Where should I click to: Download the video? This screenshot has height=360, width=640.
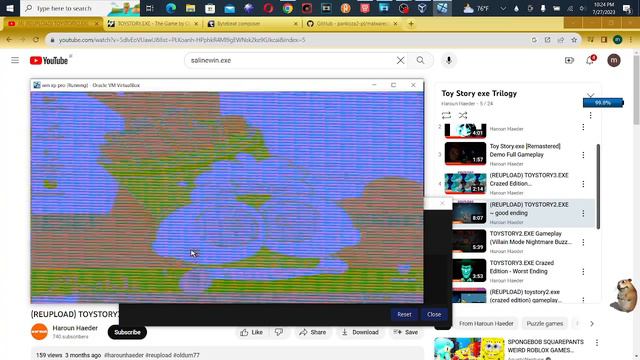tap(360, 332)
